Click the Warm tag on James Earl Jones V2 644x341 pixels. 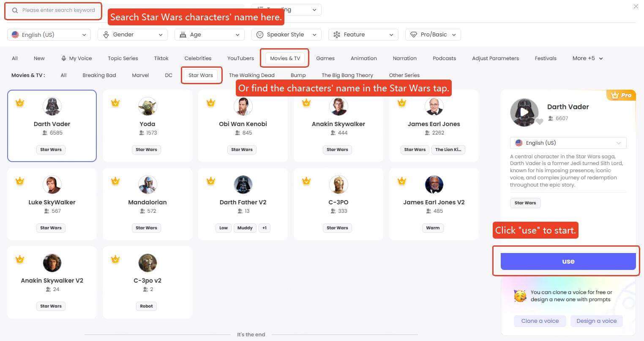pos(433,228)
